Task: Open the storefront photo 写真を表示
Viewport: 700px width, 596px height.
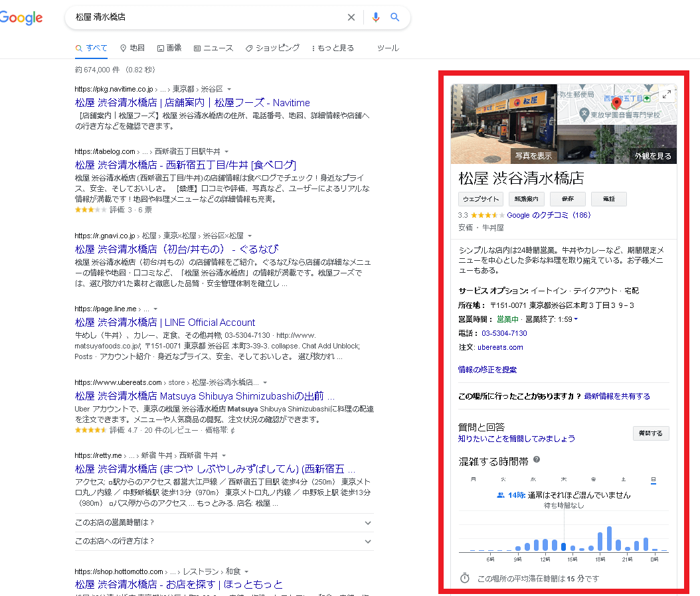Action: (x=504, y=124)
